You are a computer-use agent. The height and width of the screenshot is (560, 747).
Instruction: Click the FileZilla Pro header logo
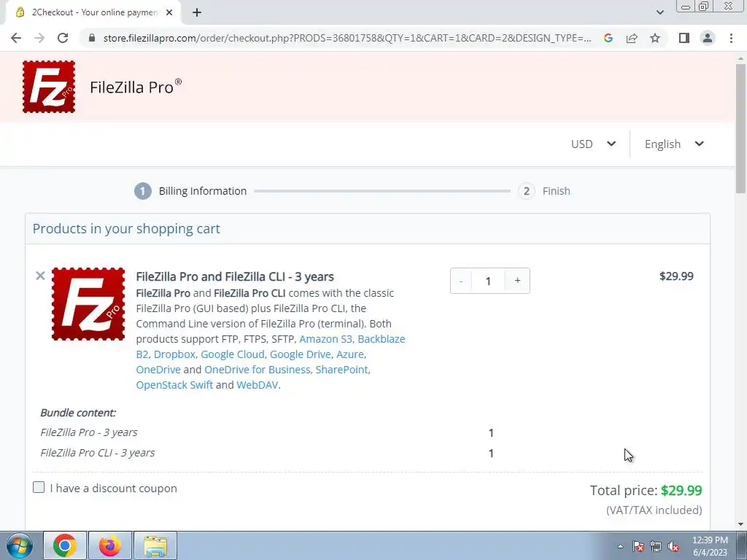pyautogui.click(x=49, y=87)
